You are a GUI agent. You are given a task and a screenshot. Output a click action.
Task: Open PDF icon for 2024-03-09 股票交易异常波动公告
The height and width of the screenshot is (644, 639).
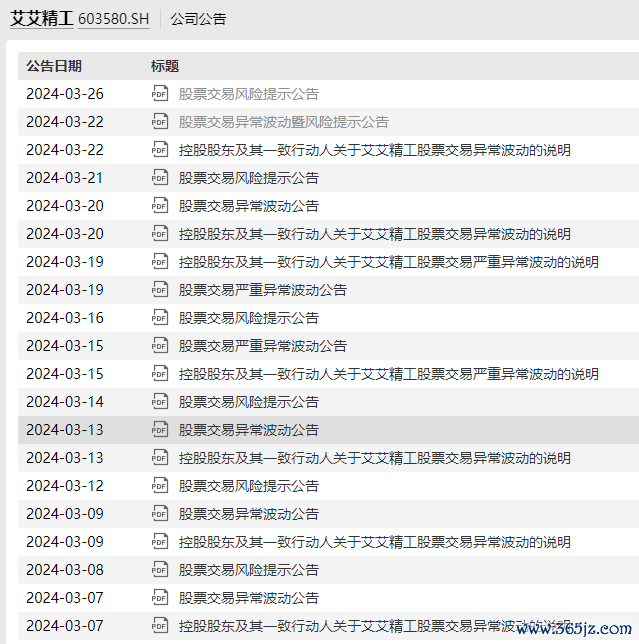[160, 513]
